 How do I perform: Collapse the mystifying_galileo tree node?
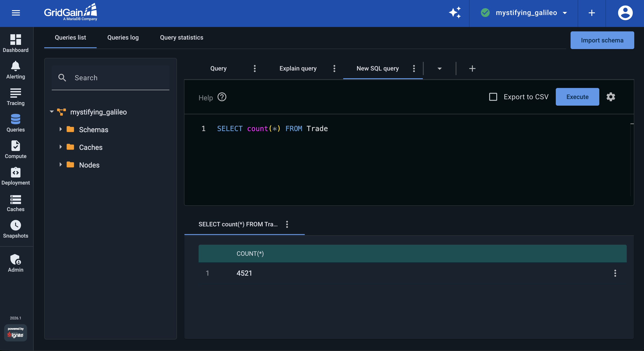pyautogui.click(x=52, y=112)
